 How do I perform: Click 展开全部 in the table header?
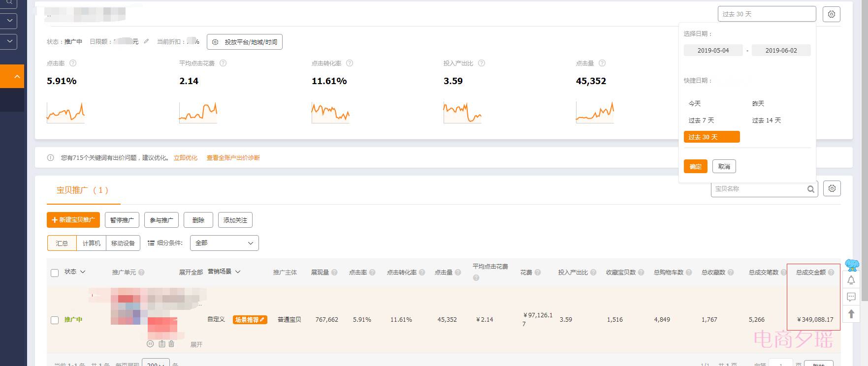pyautogui.click(x=191, y=272)
